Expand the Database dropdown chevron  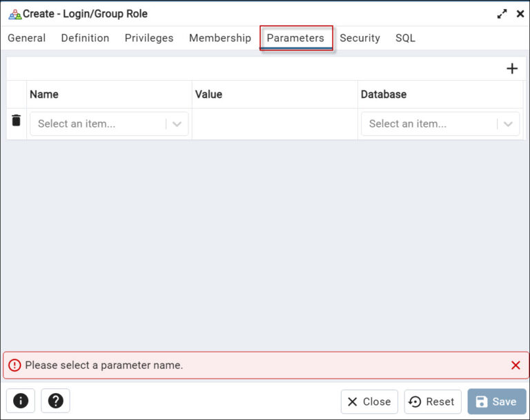point(508,124)
